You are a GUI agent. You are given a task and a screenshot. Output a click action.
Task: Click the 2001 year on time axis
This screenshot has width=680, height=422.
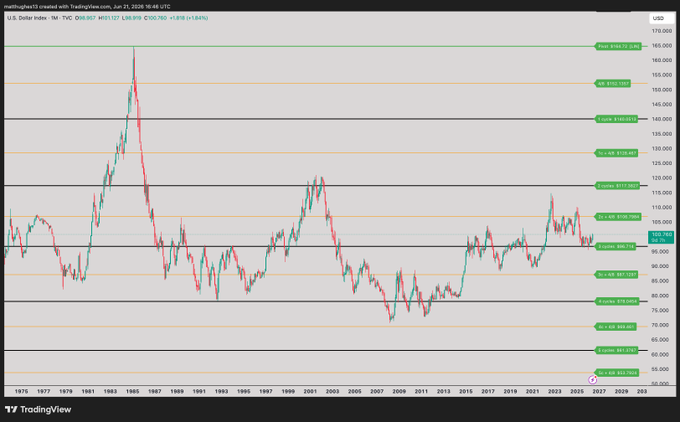(310, 391)
